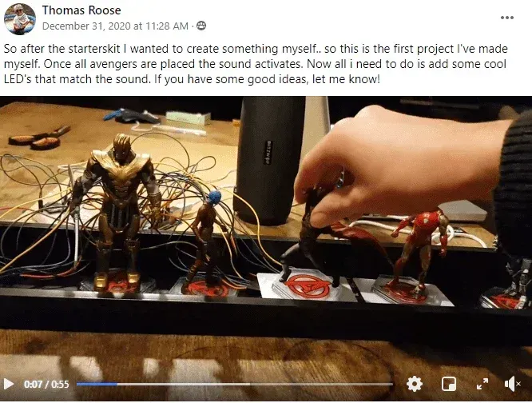Click the post text about avengers sound project
The image size is (532, 403).
click(x=256, y=64)
